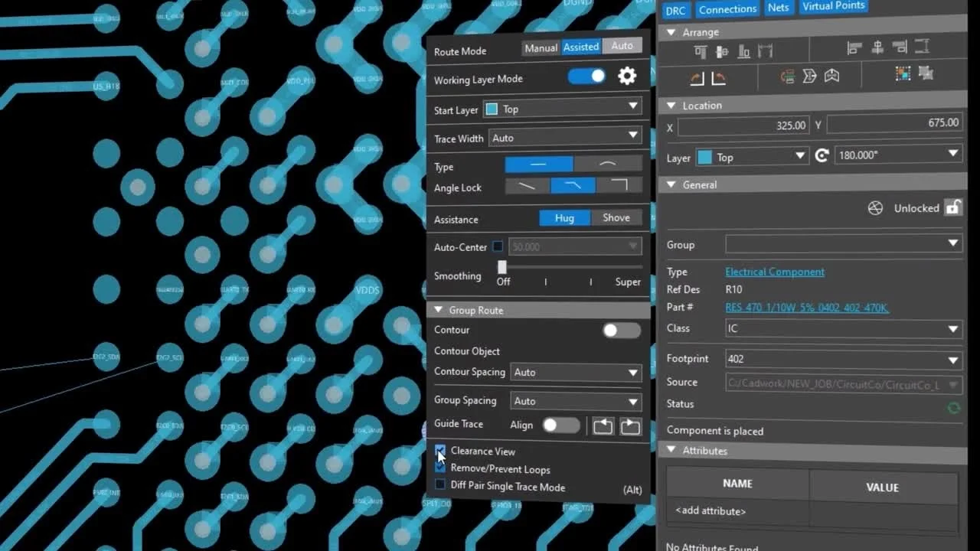This screenshot has height=551, width=980.
Task: Click the X location field 325.00
Action: coord(743,126)
